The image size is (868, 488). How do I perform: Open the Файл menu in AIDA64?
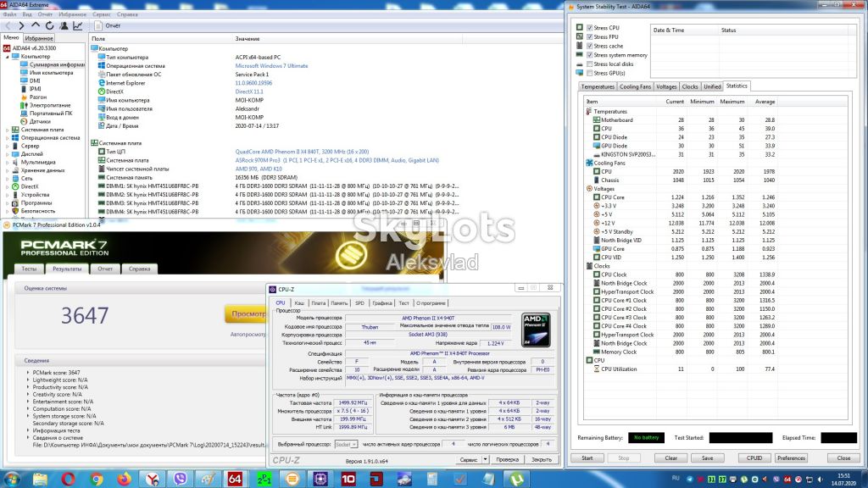pyautogui.click(x=9, y=14)
